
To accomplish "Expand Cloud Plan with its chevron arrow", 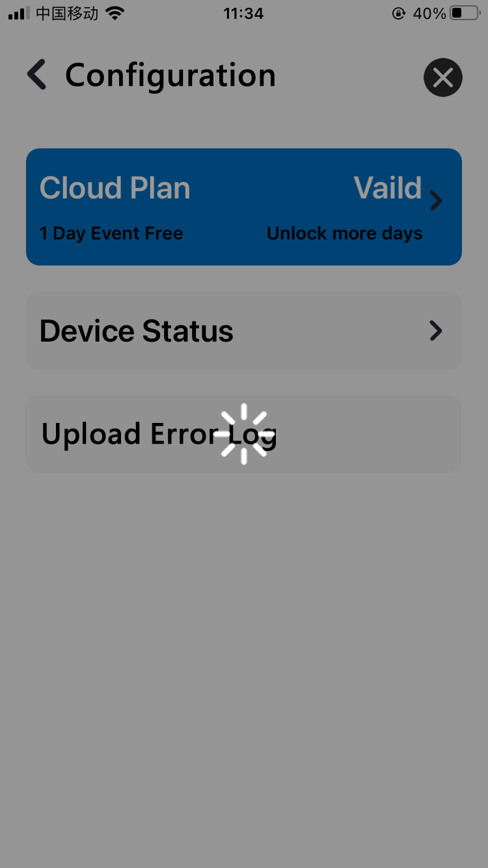I will click(436, 201).
